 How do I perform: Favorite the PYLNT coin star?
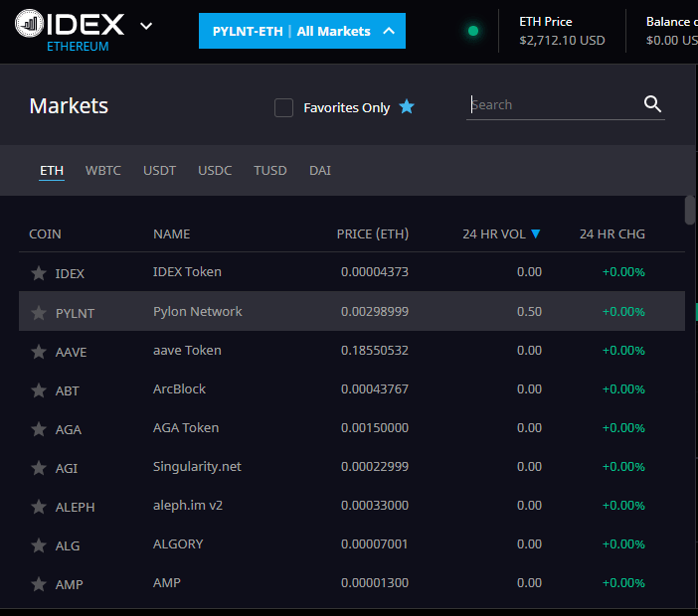(x=39, y=313)
